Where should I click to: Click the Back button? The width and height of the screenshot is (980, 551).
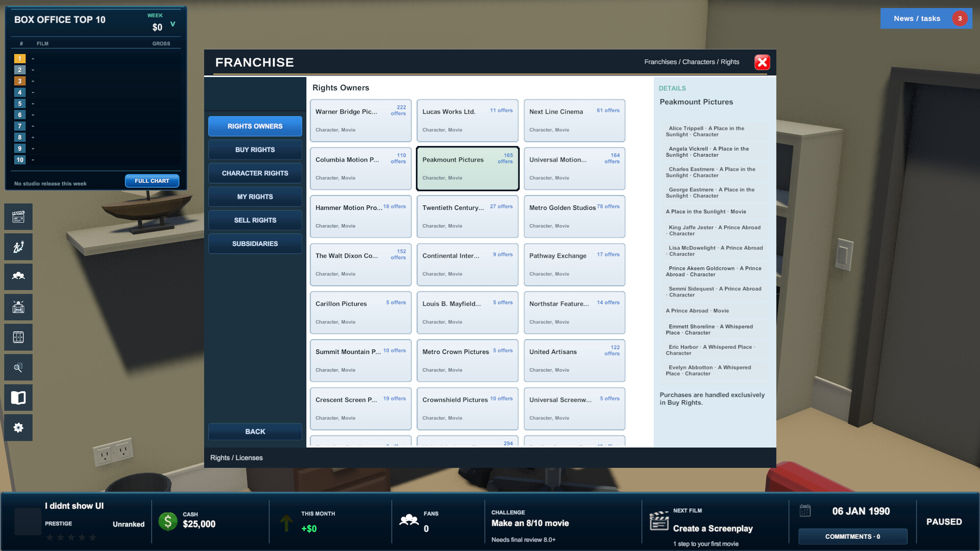point(255,432)
